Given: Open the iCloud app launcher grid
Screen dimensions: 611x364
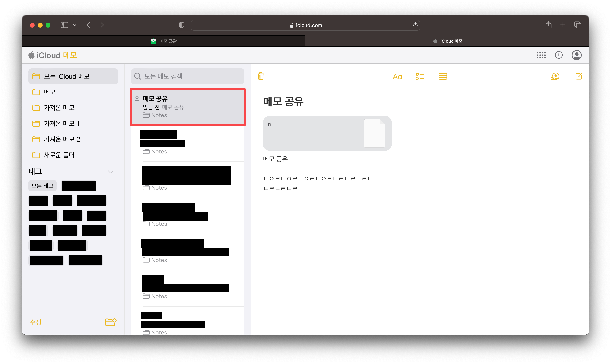Looking at the screenshot, I should [541, 55].
